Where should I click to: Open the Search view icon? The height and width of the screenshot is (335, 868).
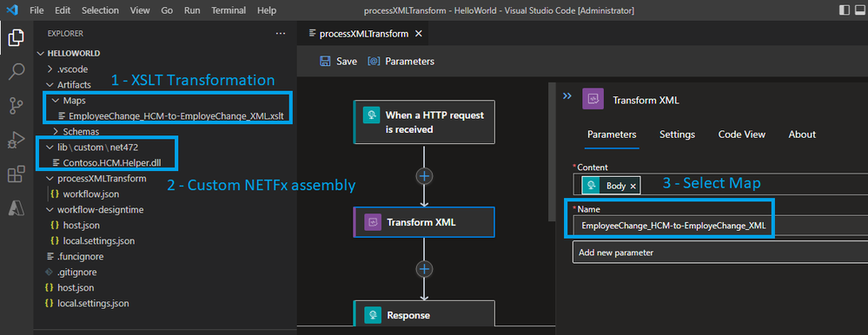(16, 71)
